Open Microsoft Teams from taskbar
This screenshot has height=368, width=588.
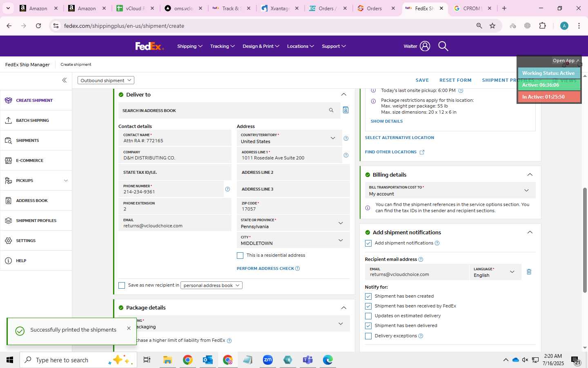(308, 360)
